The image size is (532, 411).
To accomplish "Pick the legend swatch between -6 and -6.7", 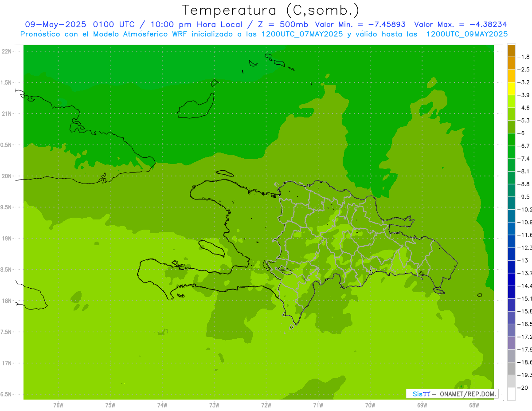I will 511,140.
